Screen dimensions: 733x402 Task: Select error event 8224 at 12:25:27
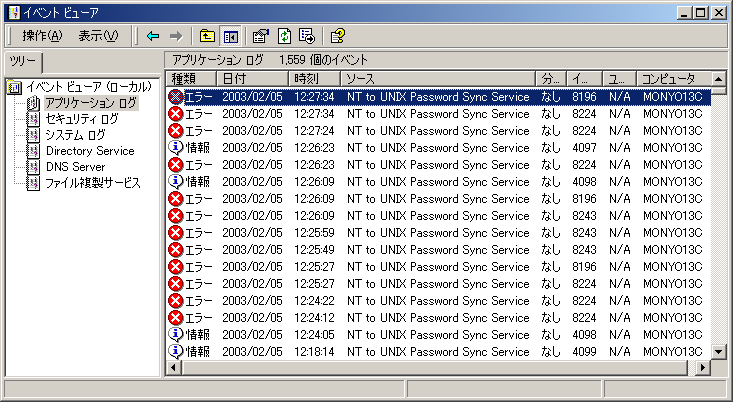coord(438,284)
